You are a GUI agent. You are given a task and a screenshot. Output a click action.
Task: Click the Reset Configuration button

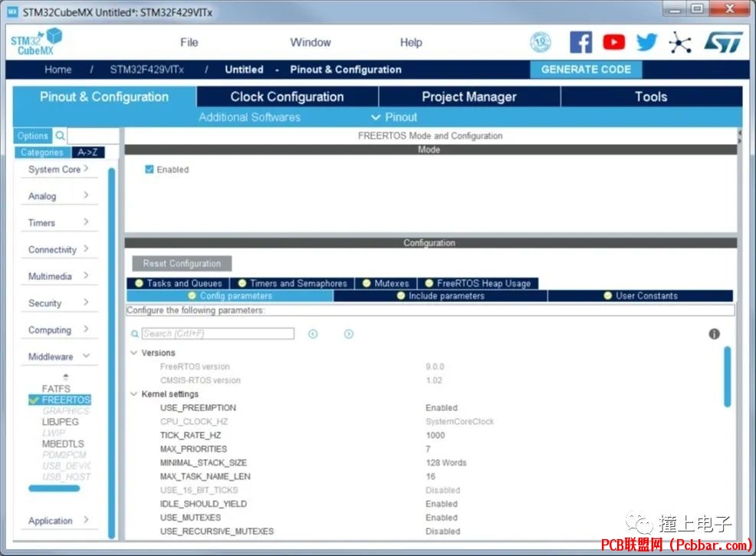pyautogui.click(x=182, y=263)
